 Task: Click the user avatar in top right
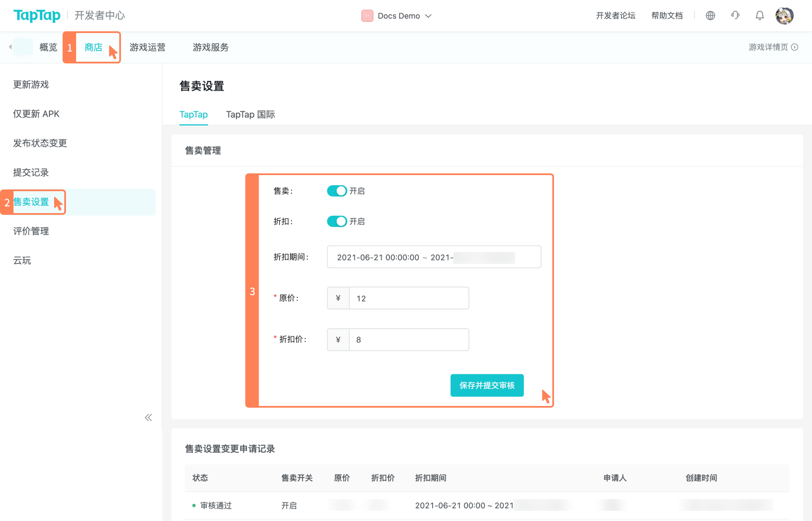785,15
